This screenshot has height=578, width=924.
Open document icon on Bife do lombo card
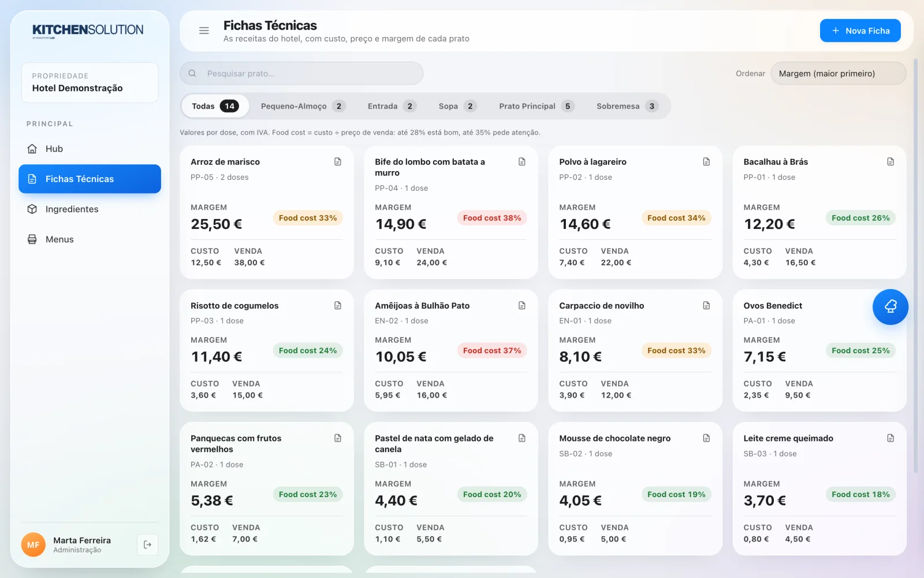522,162
